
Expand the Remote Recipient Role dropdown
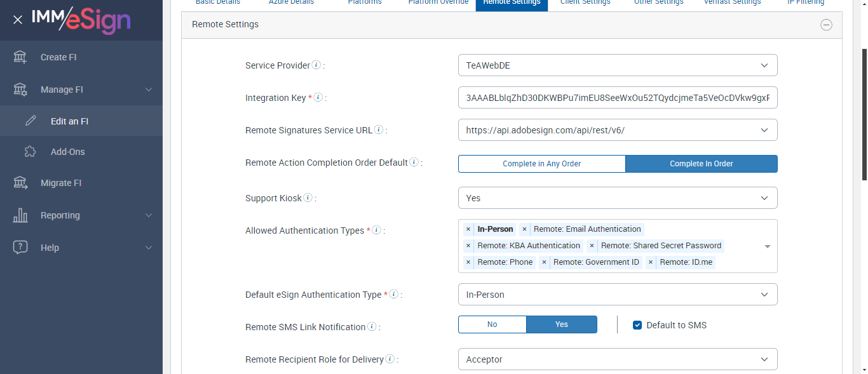(617, 359)
